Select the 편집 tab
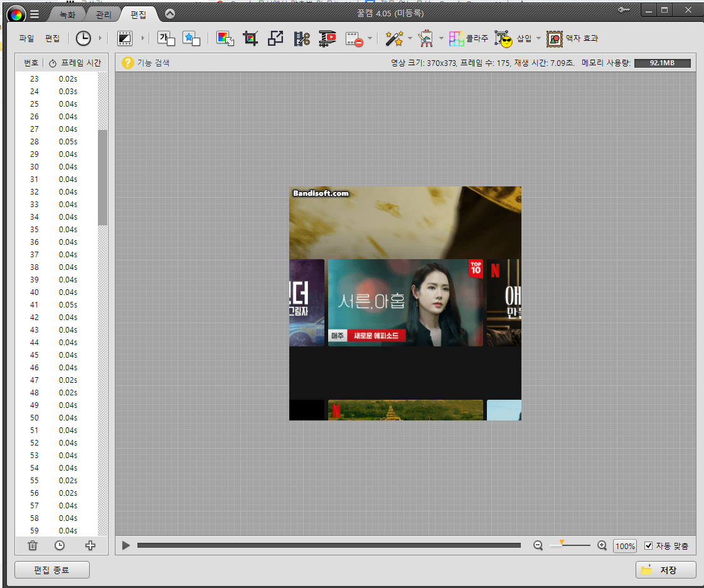This screenshot has height=588, width=704. click(138, 15)
